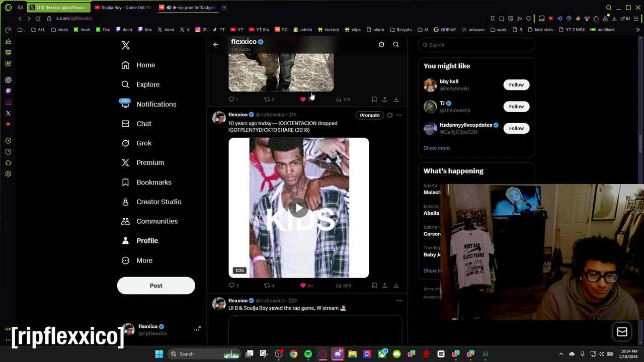Toggle like on XXXTENTACION post
The height and width of the screenshot is (362, 644).
[x=306, y=286]
